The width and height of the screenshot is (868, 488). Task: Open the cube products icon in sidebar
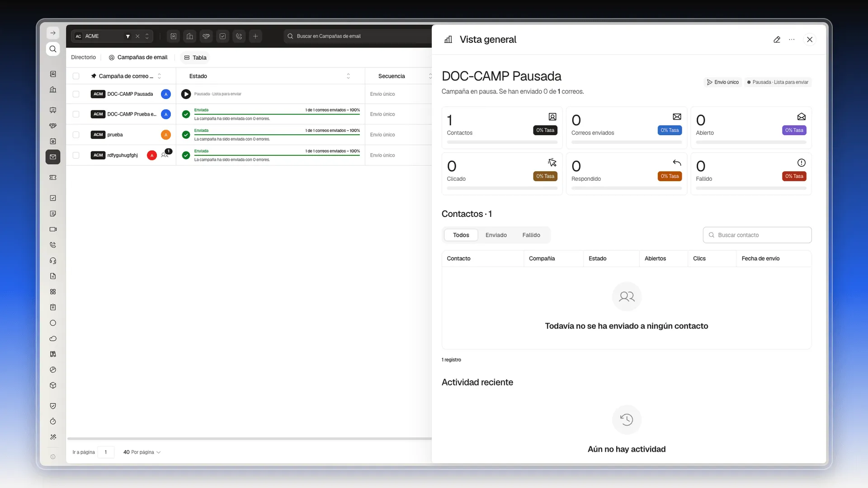[x=53, y=385]
